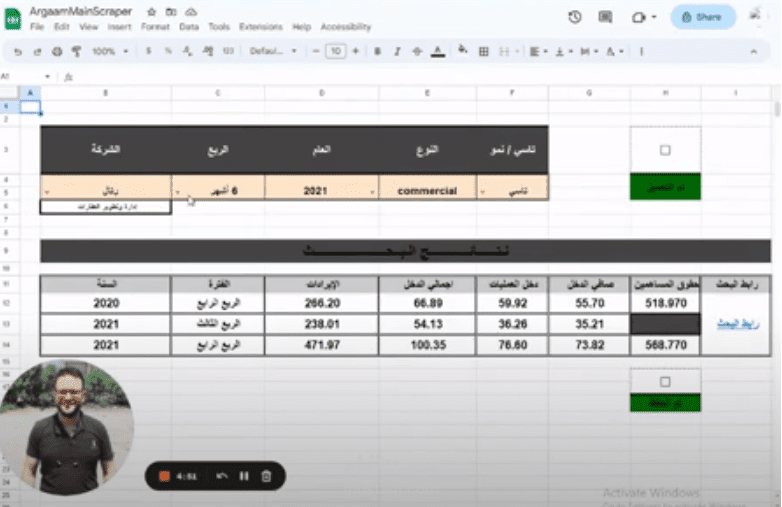Restart the recording with arrow icon

click(x=222, y=477)
